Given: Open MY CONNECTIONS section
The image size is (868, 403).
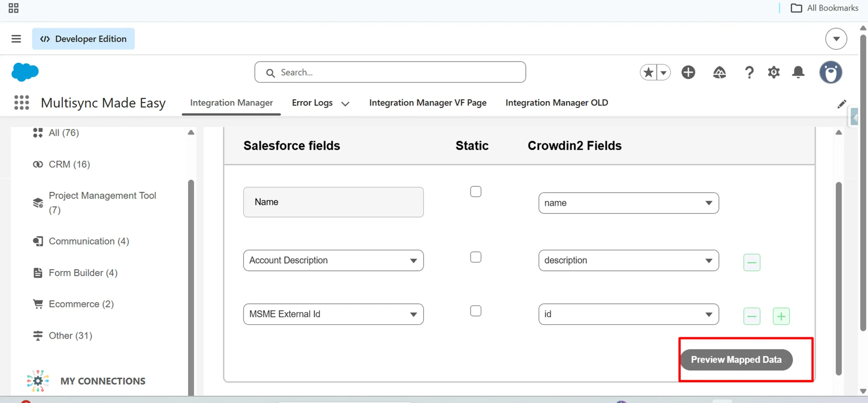Looking at the screenshot, I should [103, 381].
